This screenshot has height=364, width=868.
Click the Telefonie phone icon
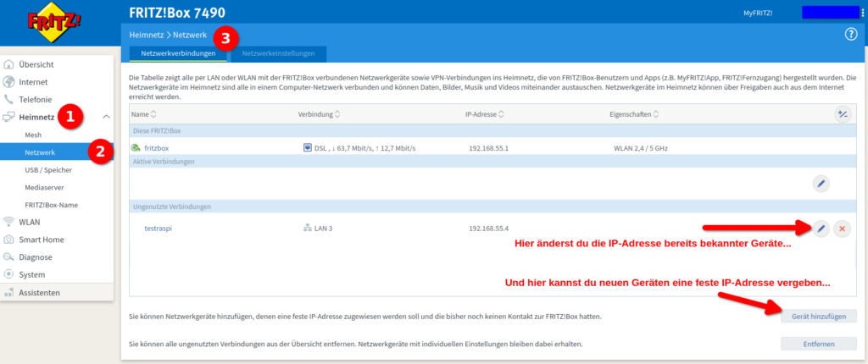click(8, 100)
